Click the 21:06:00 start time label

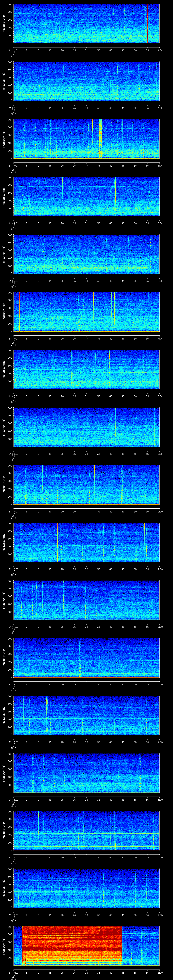click(13, 339)
